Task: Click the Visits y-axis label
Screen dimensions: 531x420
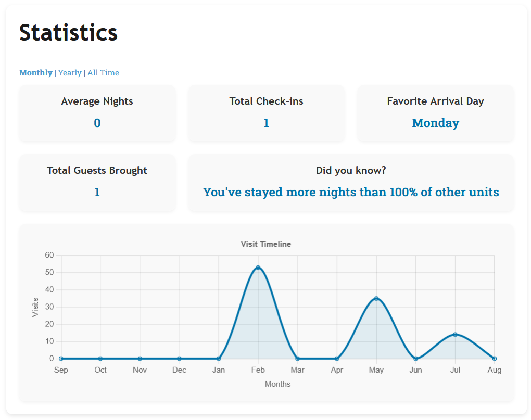Action: click(x=35, y=307)
